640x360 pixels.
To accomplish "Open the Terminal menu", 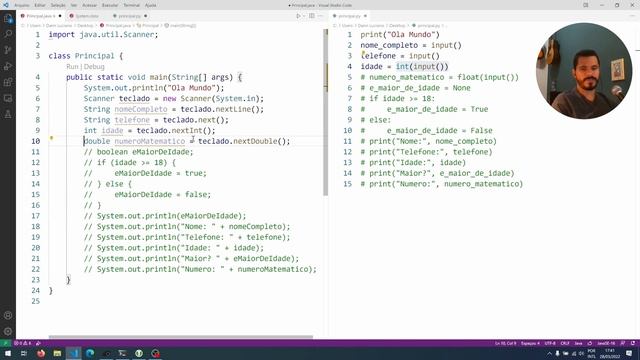I will tap(131, 5).
